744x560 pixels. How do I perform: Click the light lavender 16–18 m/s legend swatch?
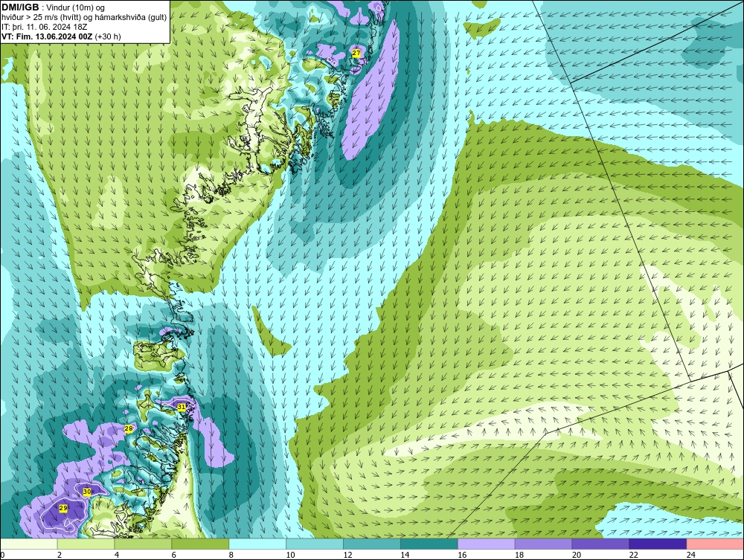tap(487, 544)
